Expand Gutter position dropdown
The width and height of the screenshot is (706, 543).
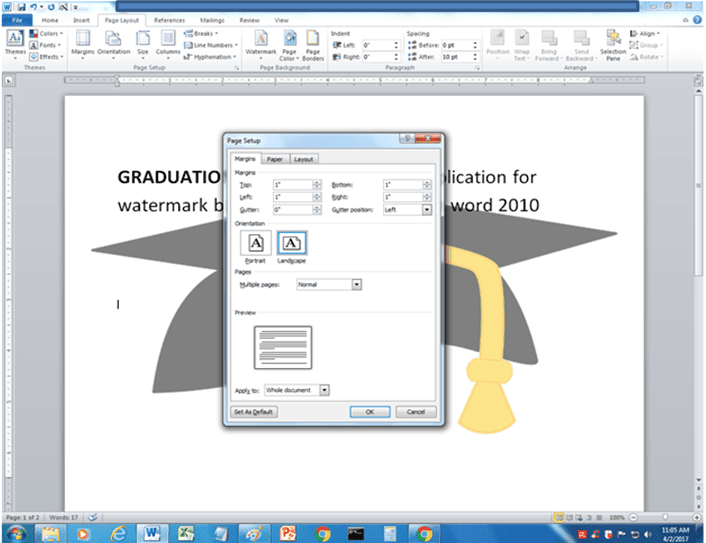point(427,210)
